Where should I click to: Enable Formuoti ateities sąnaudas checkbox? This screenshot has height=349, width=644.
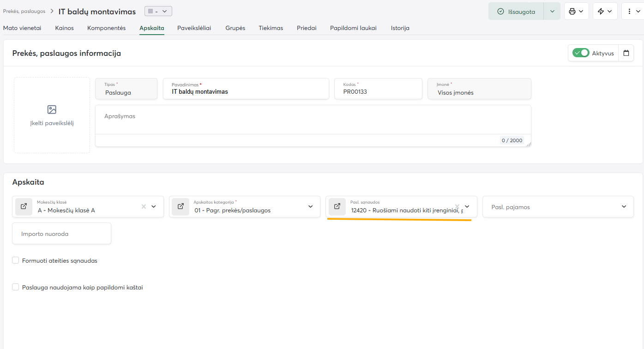(16, 260)
